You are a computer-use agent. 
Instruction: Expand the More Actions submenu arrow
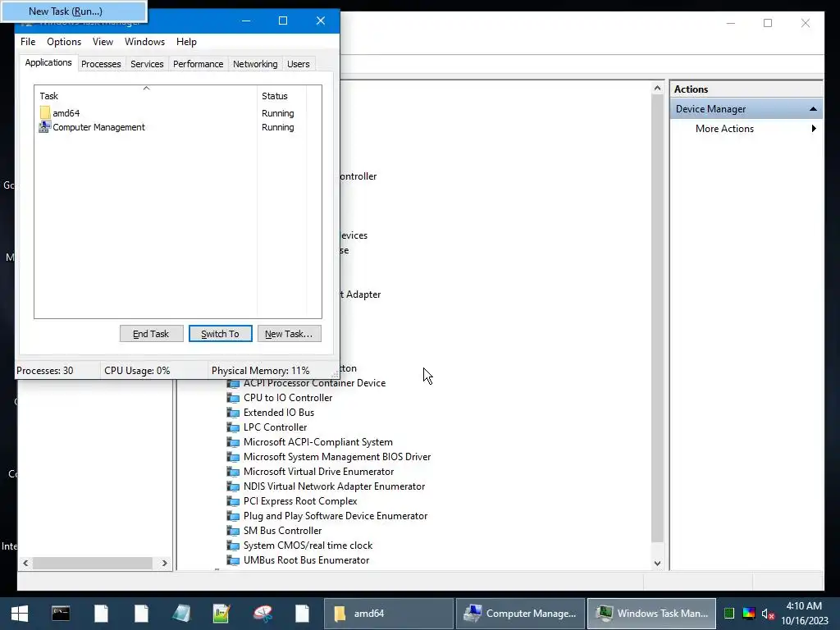click(814, 129)
